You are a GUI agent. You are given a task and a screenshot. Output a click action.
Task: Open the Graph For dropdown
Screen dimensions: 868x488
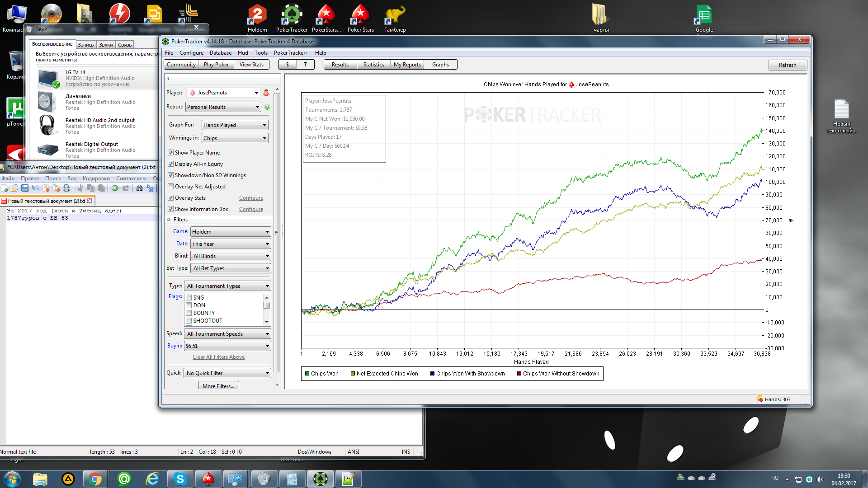(x=235, y=125)
